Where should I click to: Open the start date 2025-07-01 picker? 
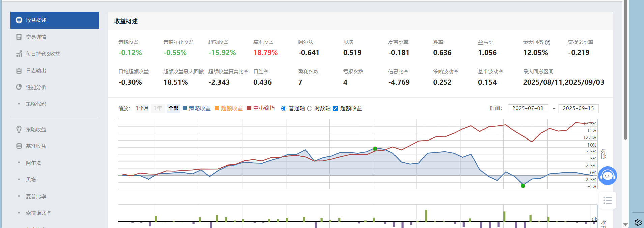point(528,108)
